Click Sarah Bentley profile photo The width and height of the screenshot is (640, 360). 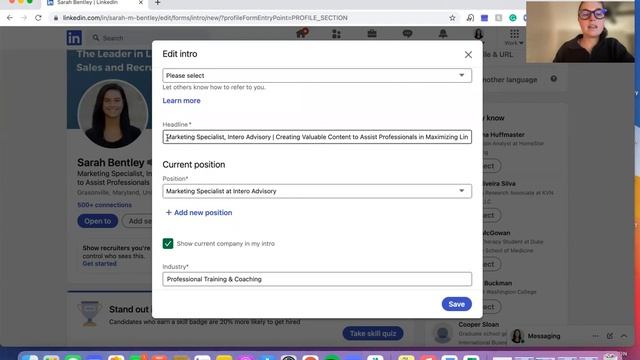(113, 114)
